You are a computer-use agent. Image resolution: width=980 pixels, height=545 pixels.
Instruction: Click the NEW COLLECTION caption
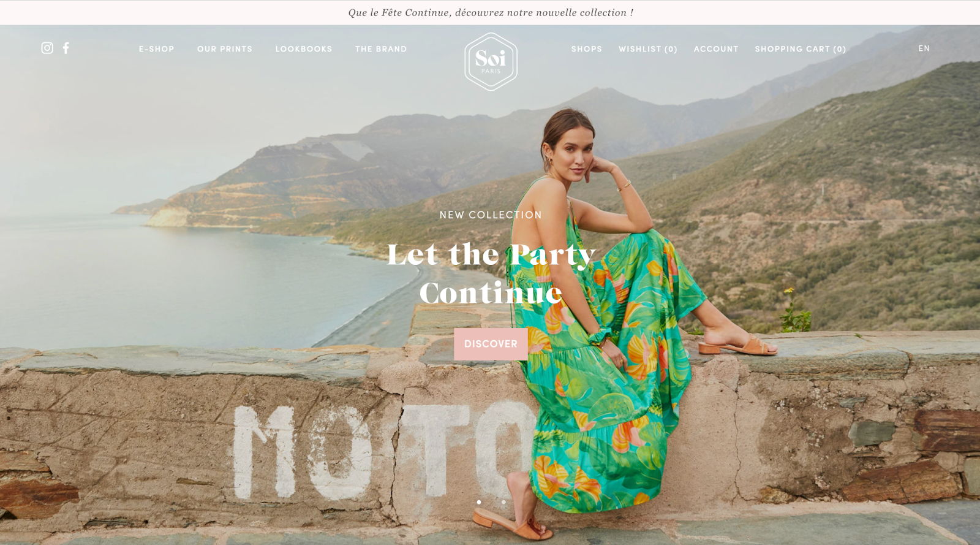coord(491,215)
